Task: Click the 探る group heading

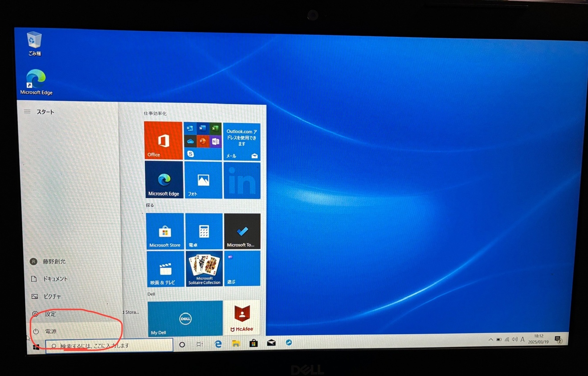Action: coord(150,205)
